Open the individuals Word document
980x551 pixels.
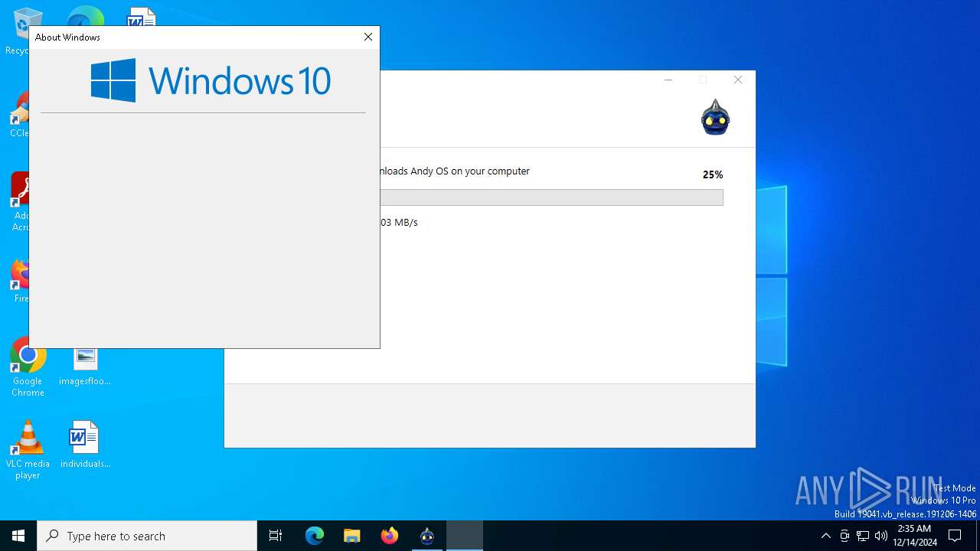[x=85, y=445]
